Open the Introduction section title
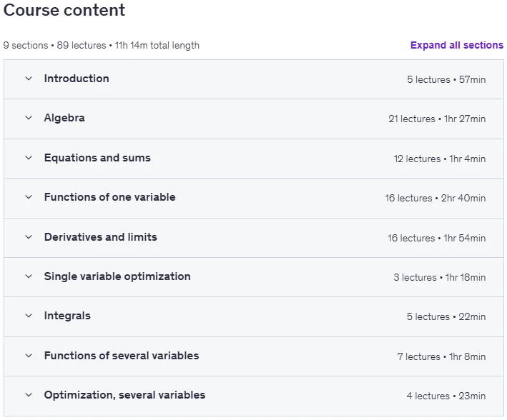Image resolution: width=507 pixels, height=420 pixels. click(77, 79)
